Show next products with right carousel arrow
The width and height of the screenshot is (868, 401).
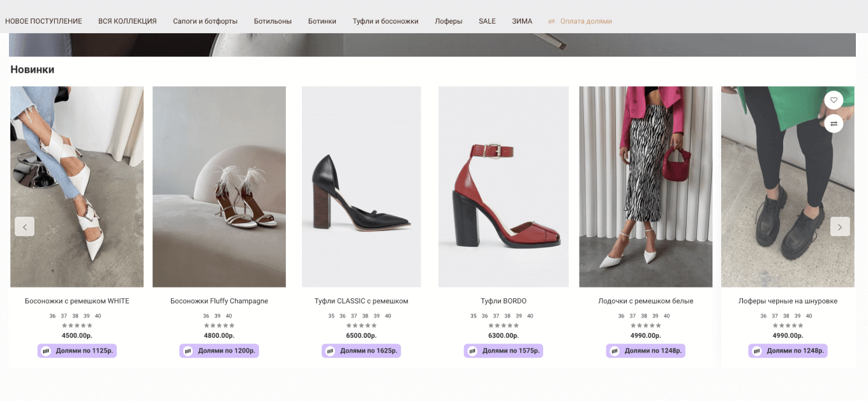840,226
